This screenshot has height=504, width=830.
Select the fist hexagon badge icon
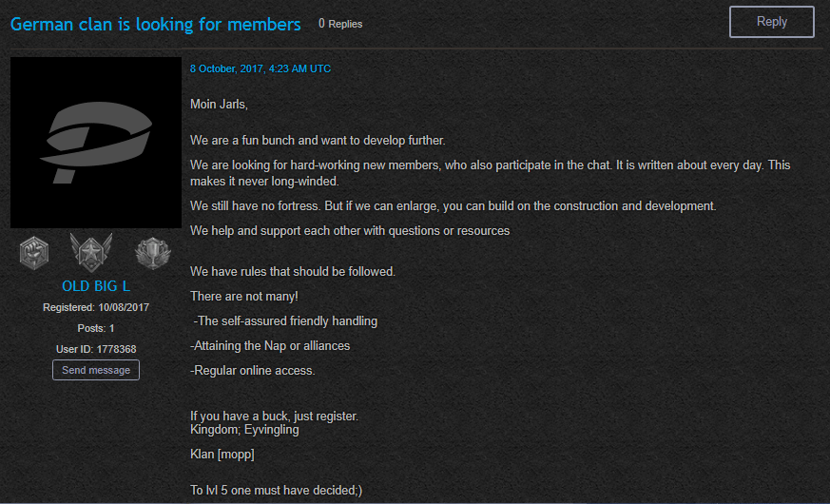34,253
